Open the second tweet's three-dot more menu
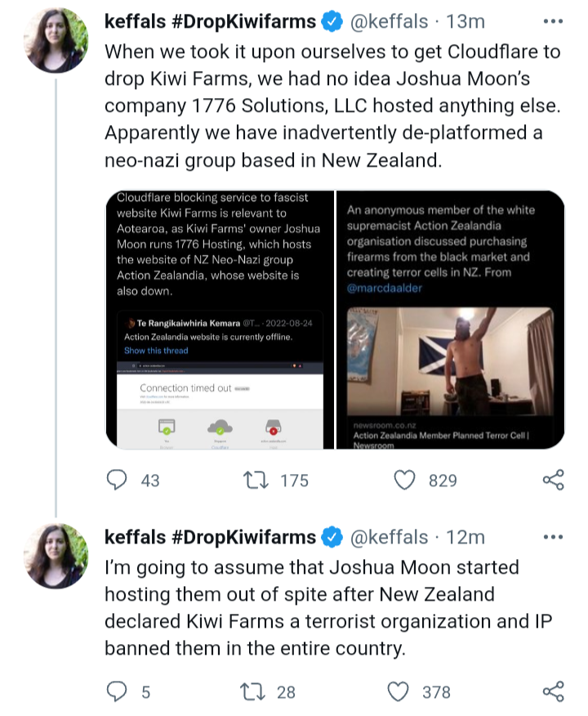588x716 pixels. (553, 537)
